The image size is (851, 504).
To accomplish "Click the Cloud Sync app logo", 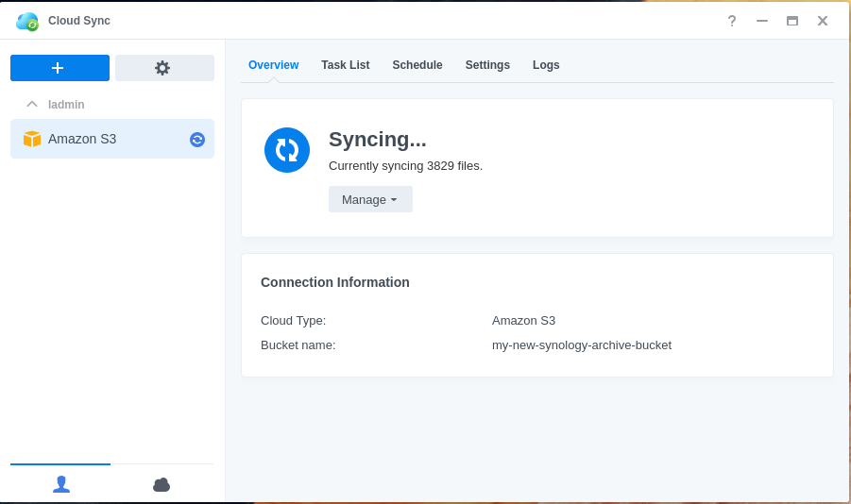I will pos(26,21).
